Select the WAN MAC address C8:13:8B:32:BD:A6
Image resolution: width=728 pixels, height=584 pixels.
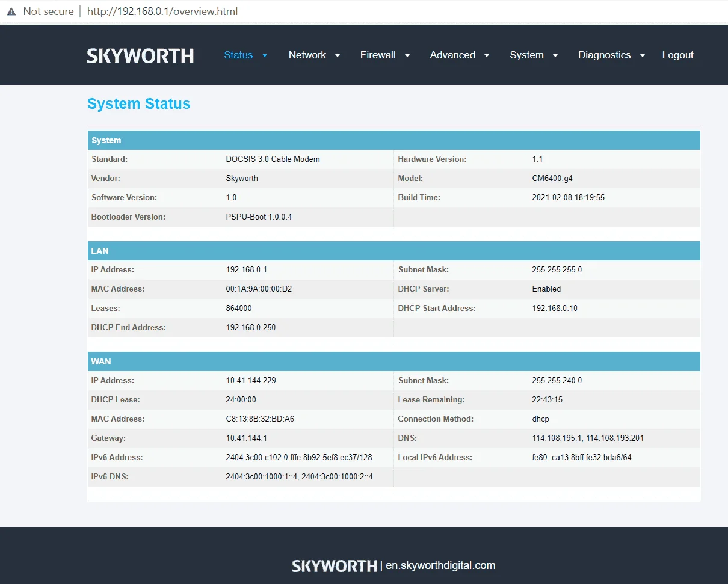coord(260,419)
